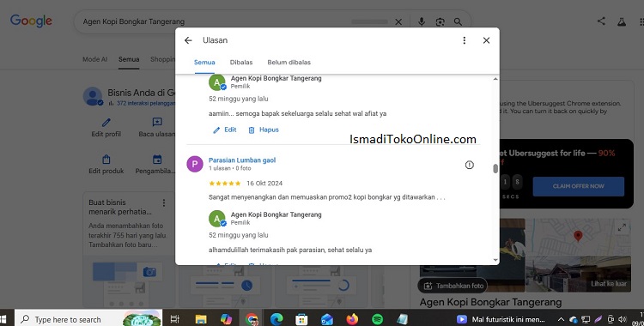Start voice search with the microphone icon
644x326 pixels.
(422, 21)
